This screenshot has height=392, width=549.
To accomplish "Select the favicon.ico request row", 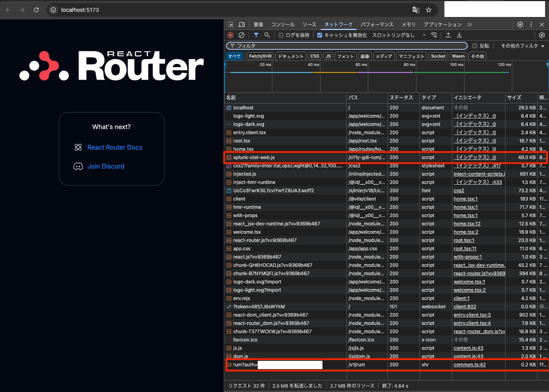I will click(386, 340).
